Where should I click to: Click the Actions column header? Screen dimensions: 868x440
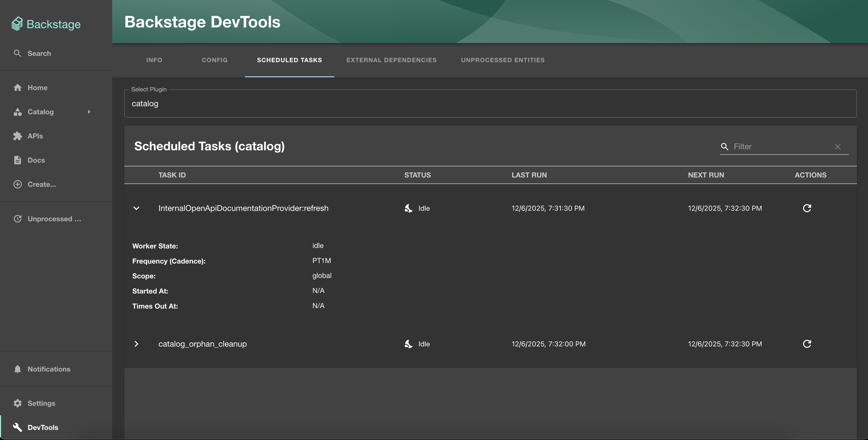click(x=810, y=175)
